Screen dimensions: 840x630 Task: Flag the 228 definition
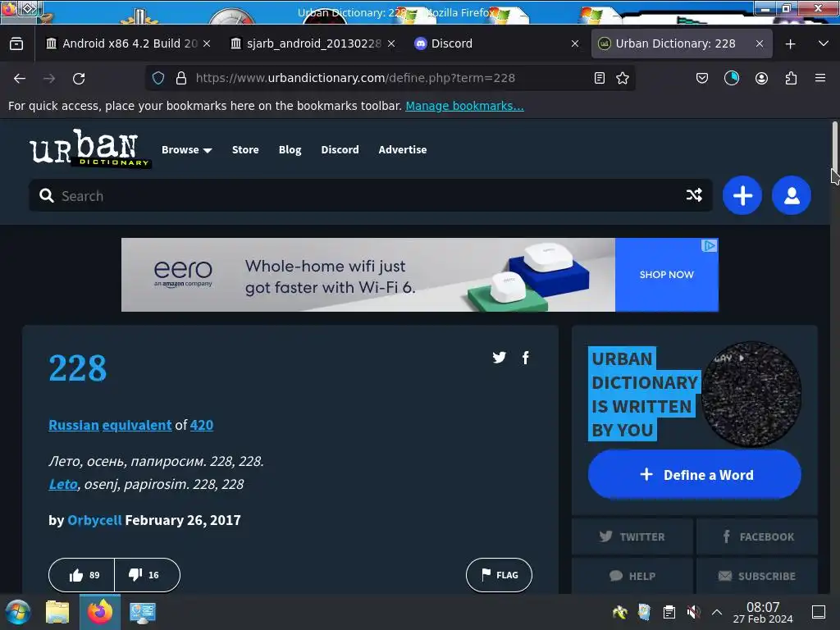point(499,575)
